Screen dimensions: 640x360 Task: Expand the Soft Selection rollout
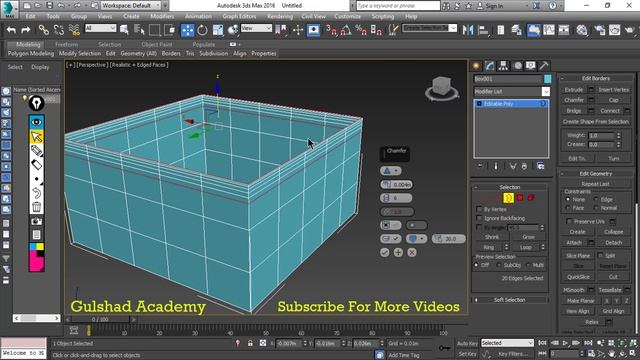point(509,300)
